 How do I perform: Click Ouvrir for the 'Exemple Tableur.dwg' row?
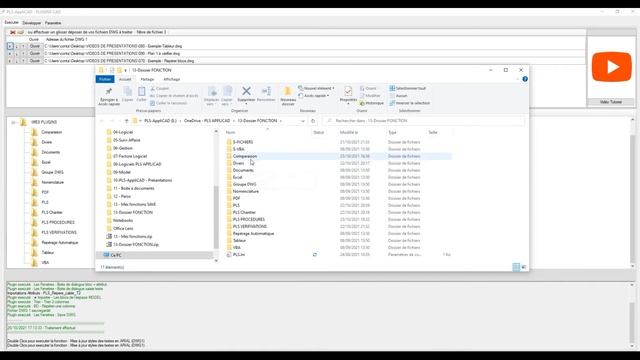(35, 46)
